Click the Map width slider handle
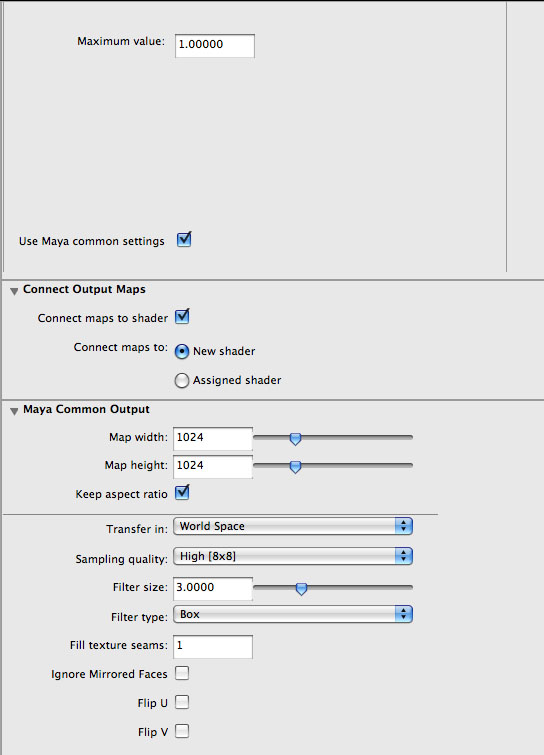544x755 pixels. click(x=295, y=439)
